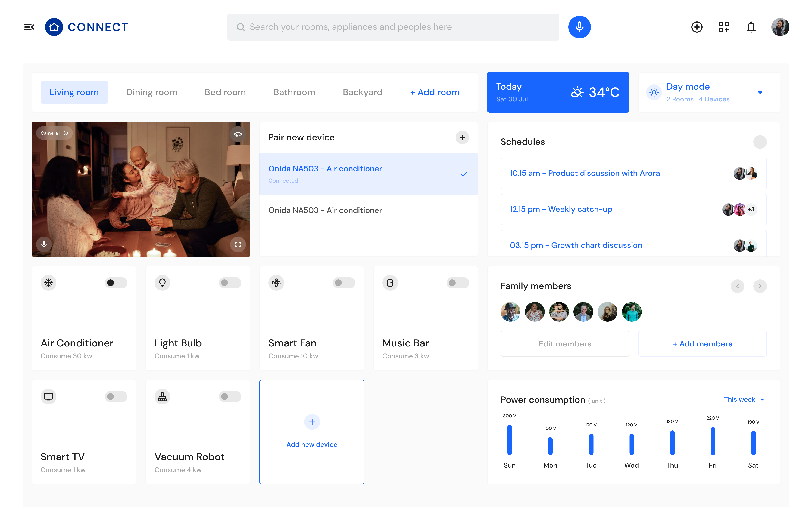Switch to the Dining room tab
Image resolution: width=812 pixels, height=507 pixels.
[152, 92]
